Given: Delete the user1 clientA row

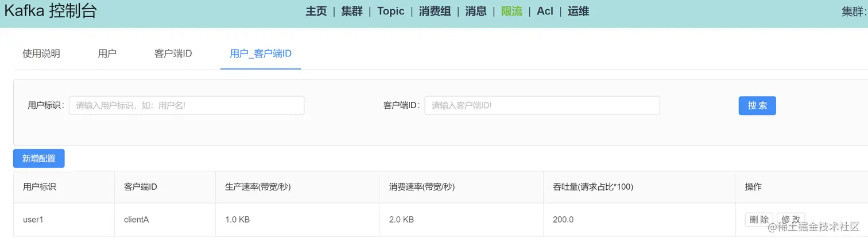Looking at the screenshot, I should tap(759, 220).
